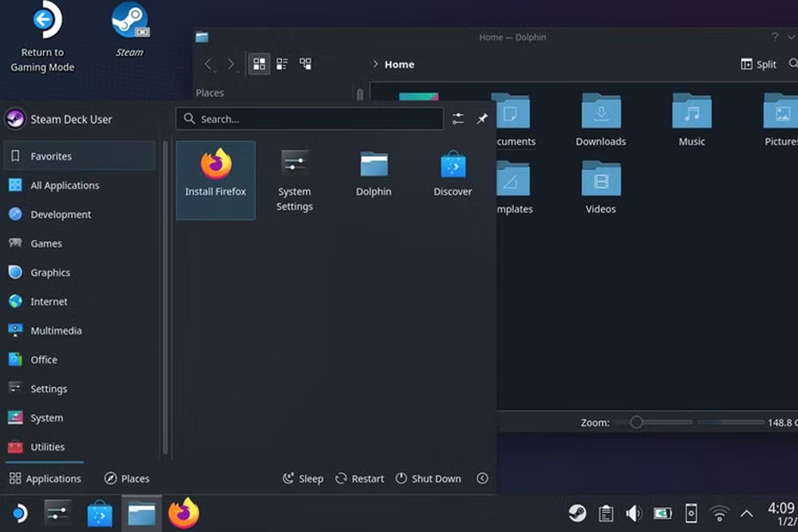Click Install Firefox in Favorites
The height and width of the screenshot is (532, 798).
pyautogui.click(x=215, y=180)
